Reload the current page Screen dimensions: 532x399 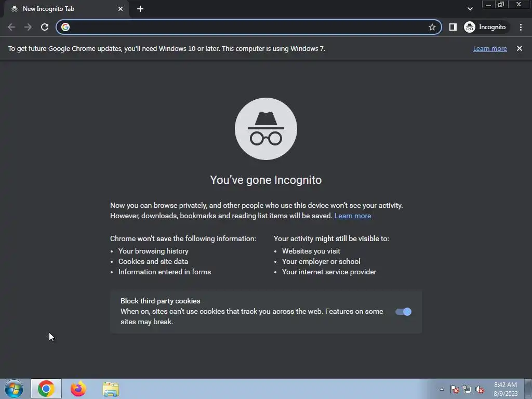point(45,27)
